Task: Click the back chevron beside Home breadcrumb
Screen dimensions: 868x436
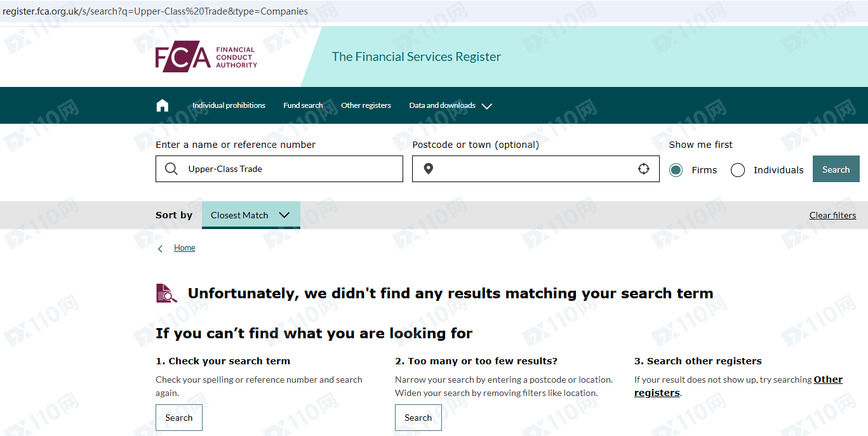Action: (161, 248)
